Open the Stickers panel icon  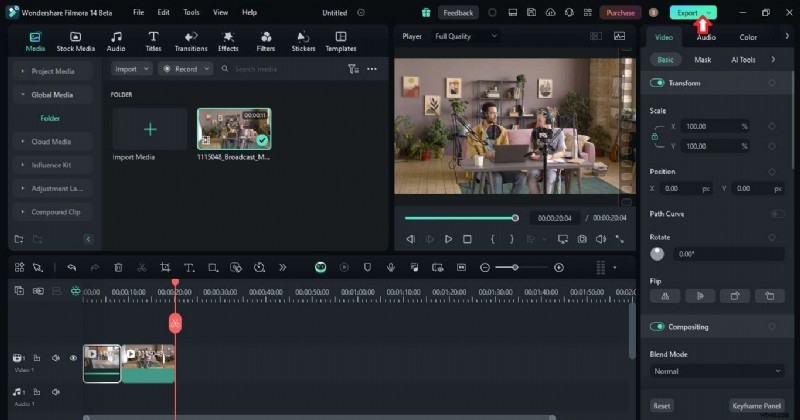coord(303,41)
